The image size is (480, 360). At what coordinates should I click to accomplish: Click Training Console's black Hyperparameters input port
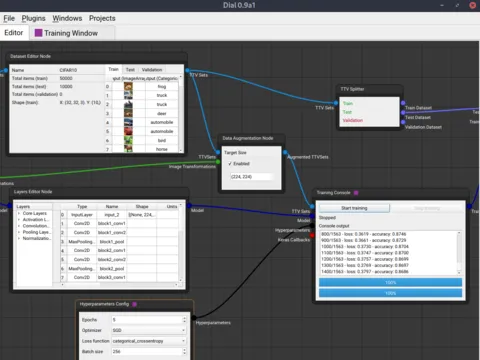312,226
